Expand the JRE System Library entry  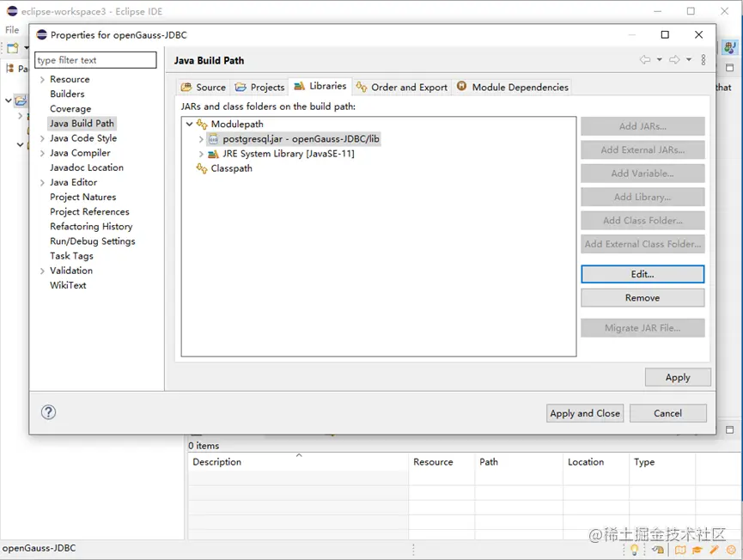pos(201,154)
